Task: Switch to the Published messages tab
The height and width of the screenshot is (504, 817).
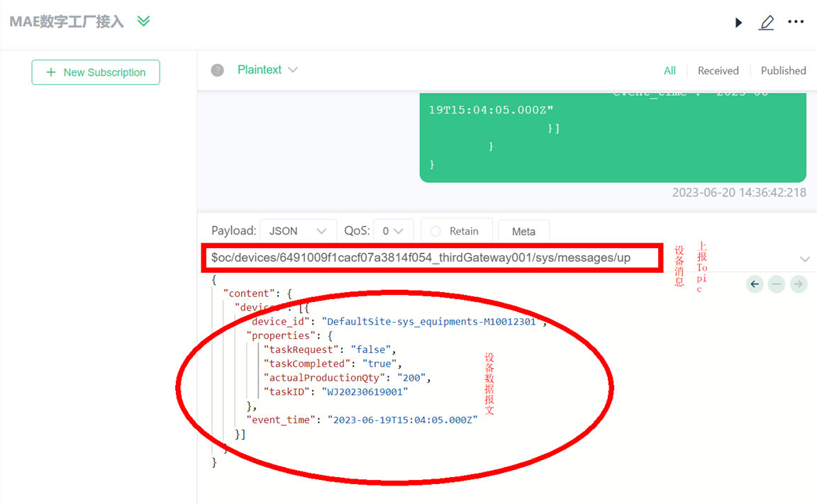Action: click(783, 71)
